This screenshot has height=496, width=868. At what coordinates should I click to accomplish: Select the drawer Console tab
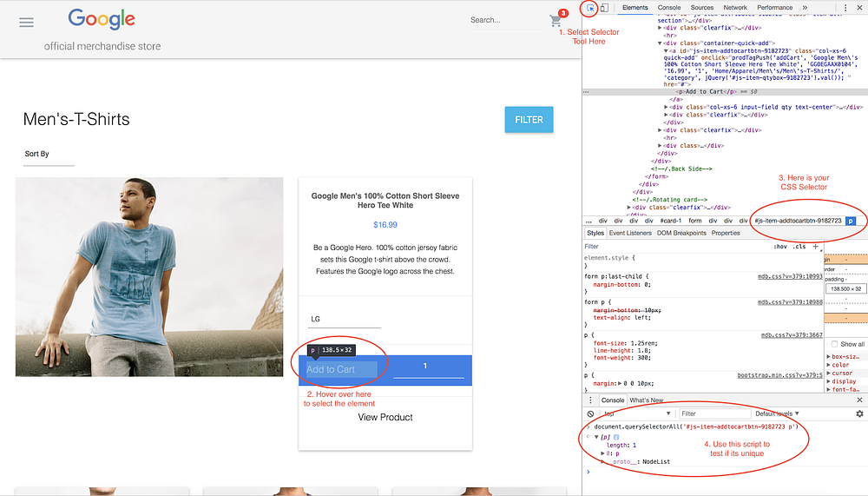coord(613,400)
